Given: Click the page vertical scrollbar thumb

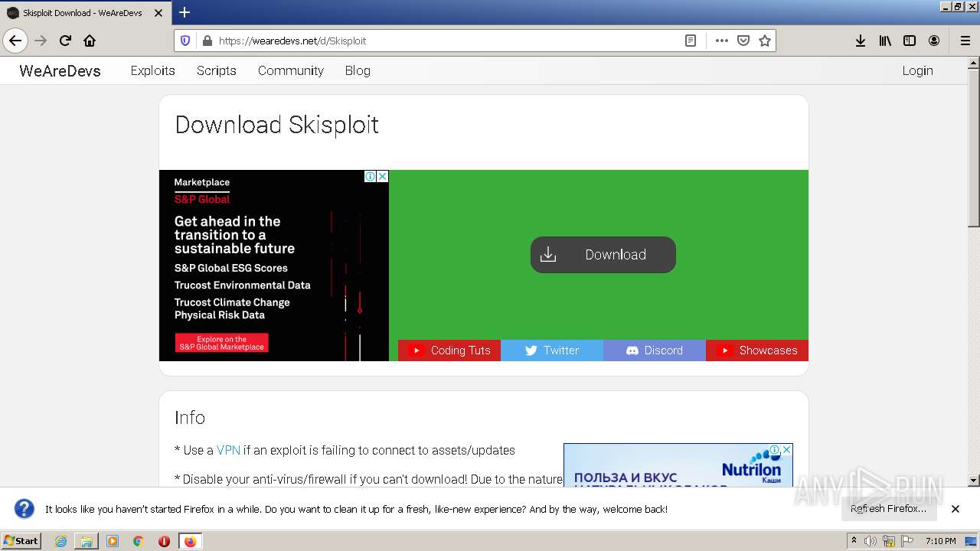Looking at the screenshot, I should click(974, 148).
